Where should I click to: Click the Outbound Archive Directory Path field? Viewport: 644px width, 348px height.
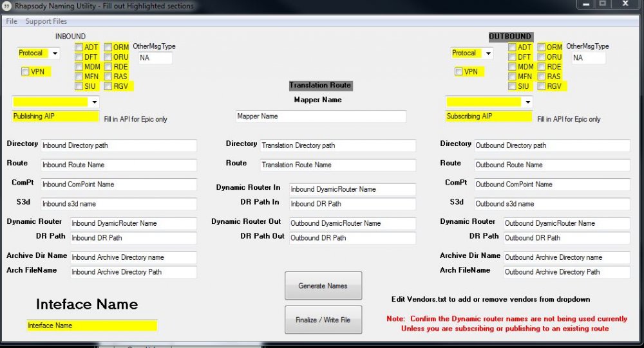(x=567, y=272)
